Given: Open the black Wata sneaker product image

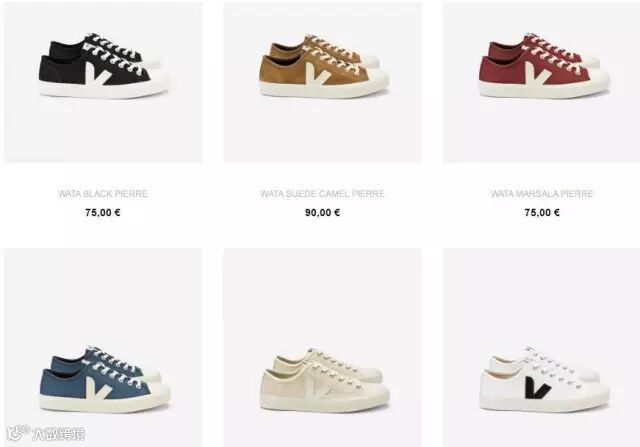Looking at the screenshot, I should tap(103, 82).
